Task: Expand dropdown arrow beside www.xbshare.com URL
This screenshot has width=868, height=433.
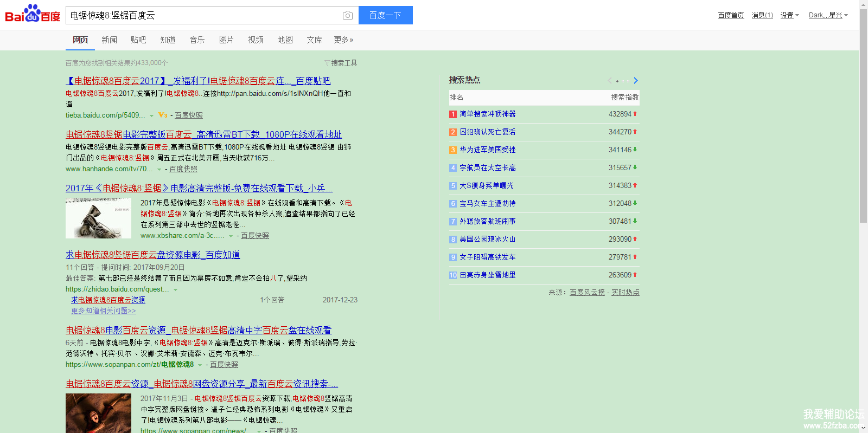Action: click(x=231, y=236)
